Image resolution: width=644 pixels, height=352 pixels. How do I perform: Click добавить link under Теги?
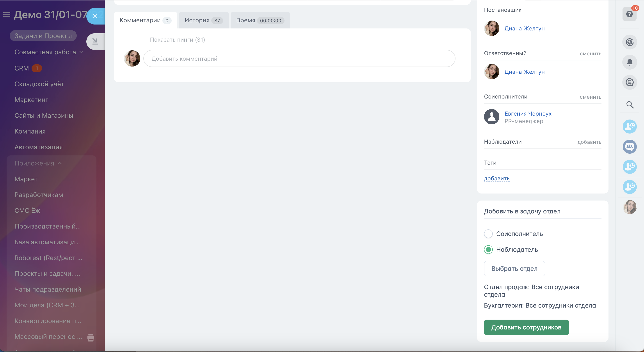pos(496,178)
